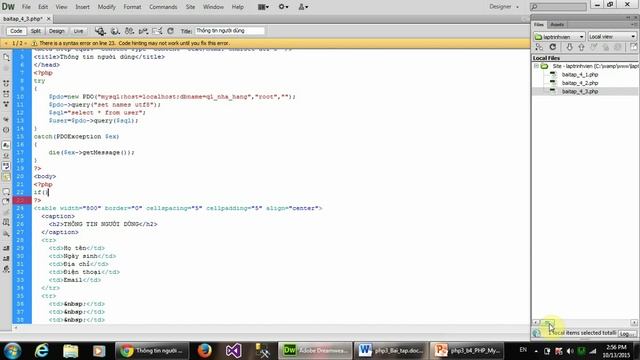Click Connect to remote server icon

pyautogui.click(x=539, y=47)
